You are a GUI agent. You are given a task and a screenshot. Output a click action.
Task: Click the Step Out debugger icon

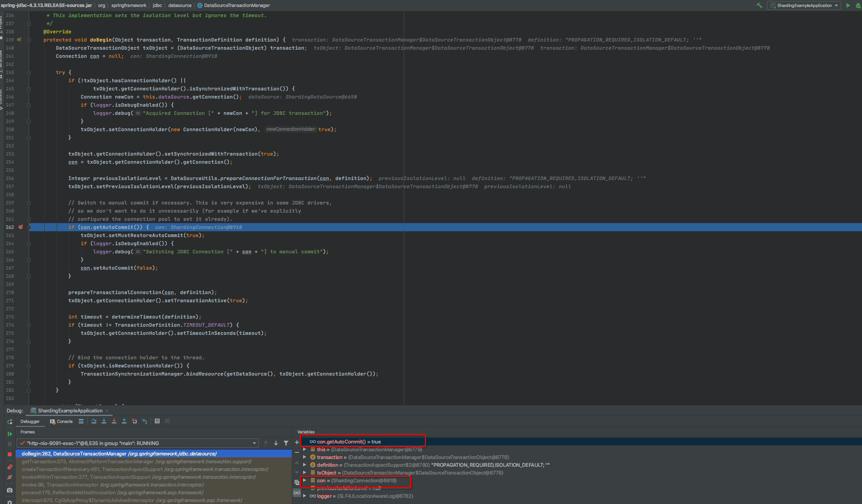[x=124, y=421]
